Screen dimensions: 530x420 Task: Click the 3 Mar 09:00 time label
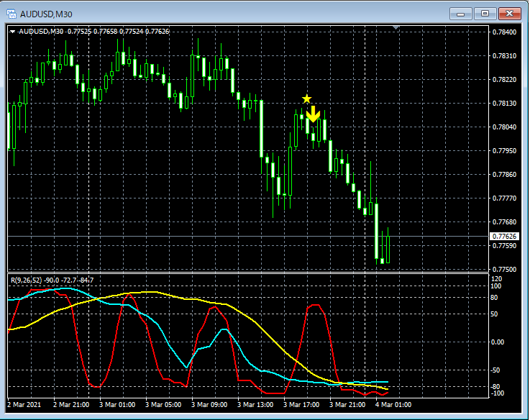tap(208, 405)
